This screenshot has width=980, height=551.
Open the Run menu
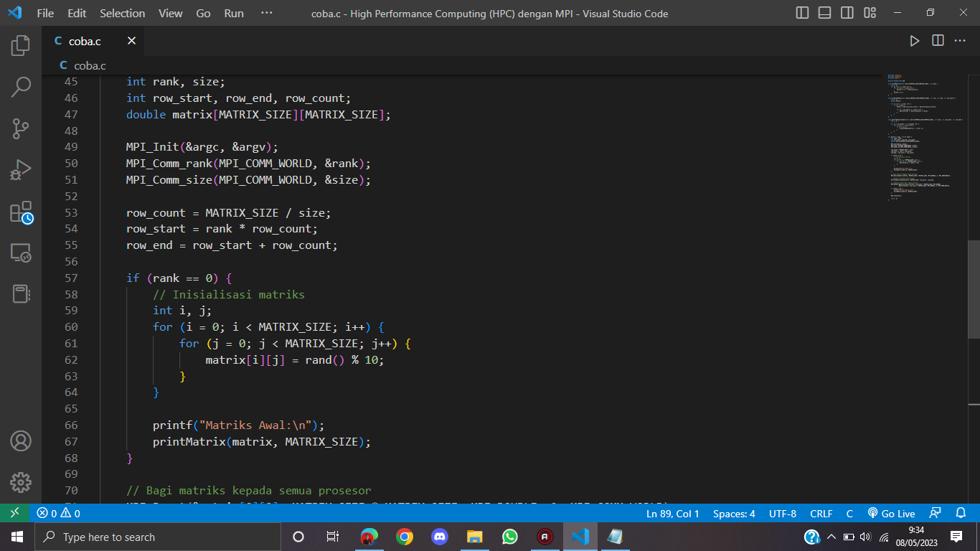(x=234, y=13)
